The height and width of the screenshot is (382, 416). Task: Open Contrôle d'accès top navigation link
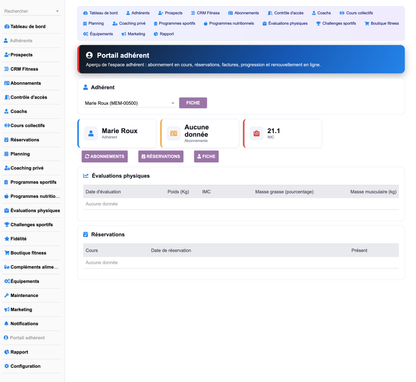coord(286,13)
